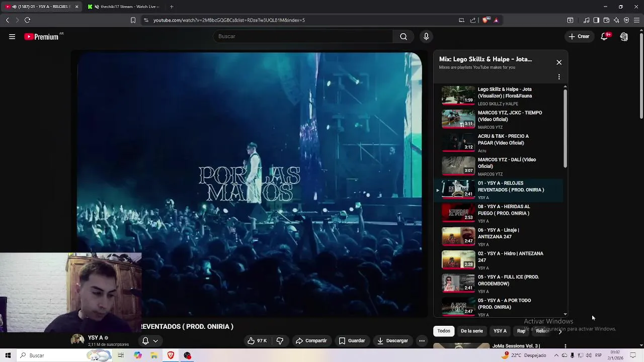
Task: Select the YSY A filter chip
Action: click(x=500, y=331)
